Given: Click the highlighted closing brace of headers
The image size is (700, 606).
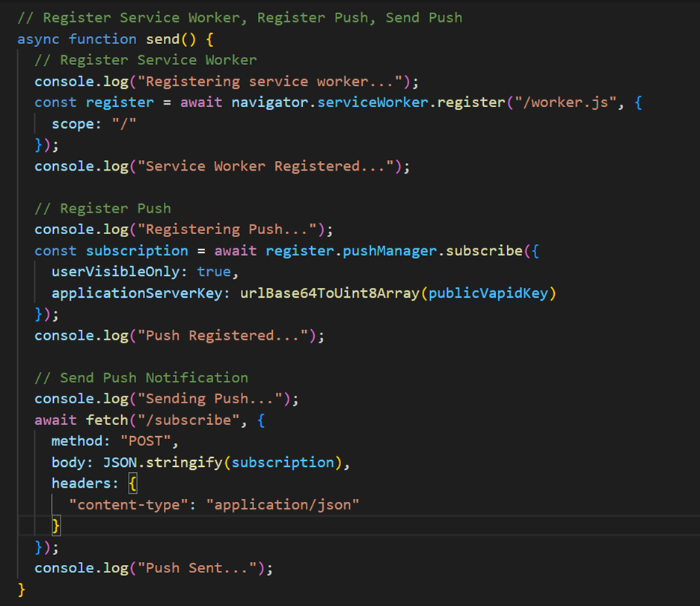Looking at the screenshot, I should (x=56, y=526).
